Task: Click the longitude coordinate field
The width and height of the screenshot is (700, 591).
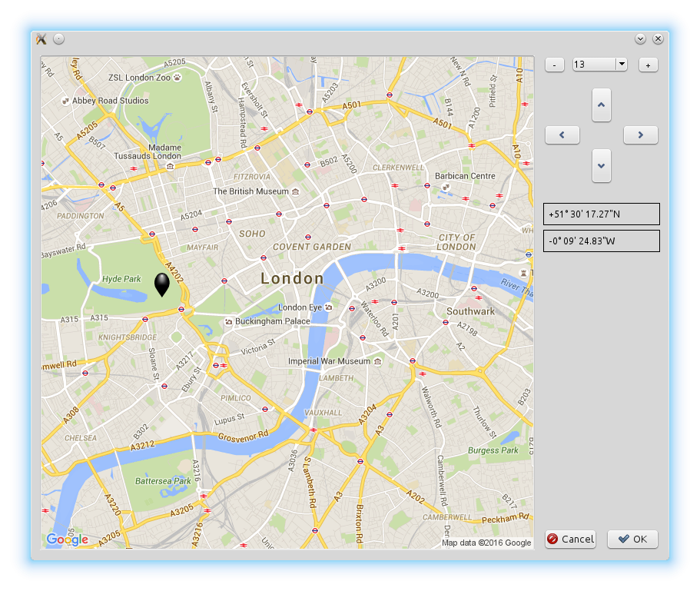Action: [601, 241]
